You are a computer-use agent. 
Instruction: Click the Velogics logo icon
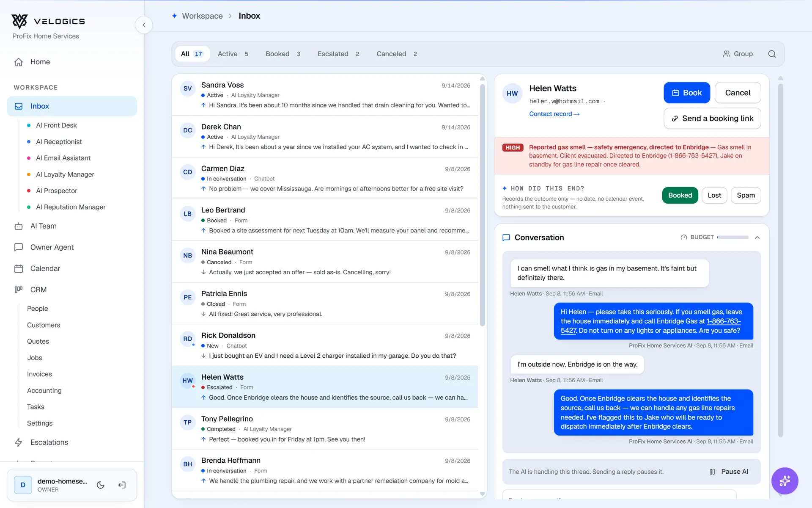(19, 21)
